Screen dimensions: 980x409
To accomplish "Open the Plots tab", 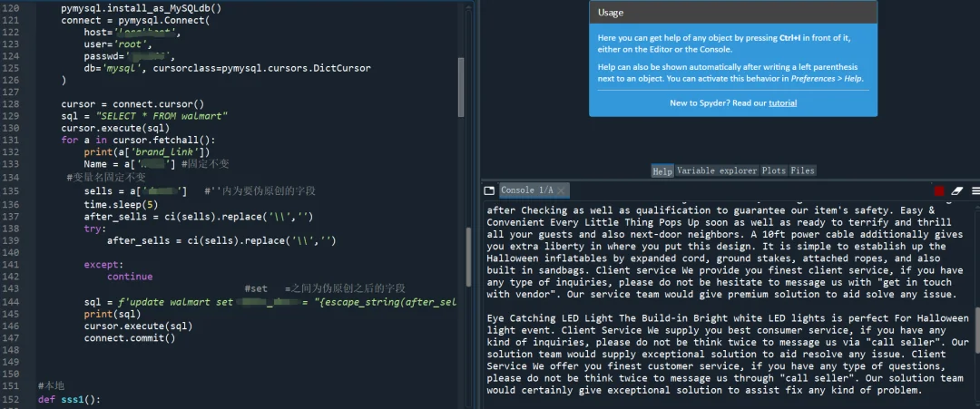I will click(x=774, y=170).
